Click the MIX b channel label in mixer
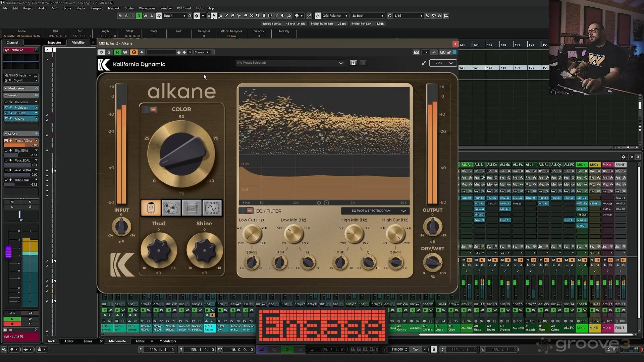This screenshot has height=362, width=644. point(595,328)
